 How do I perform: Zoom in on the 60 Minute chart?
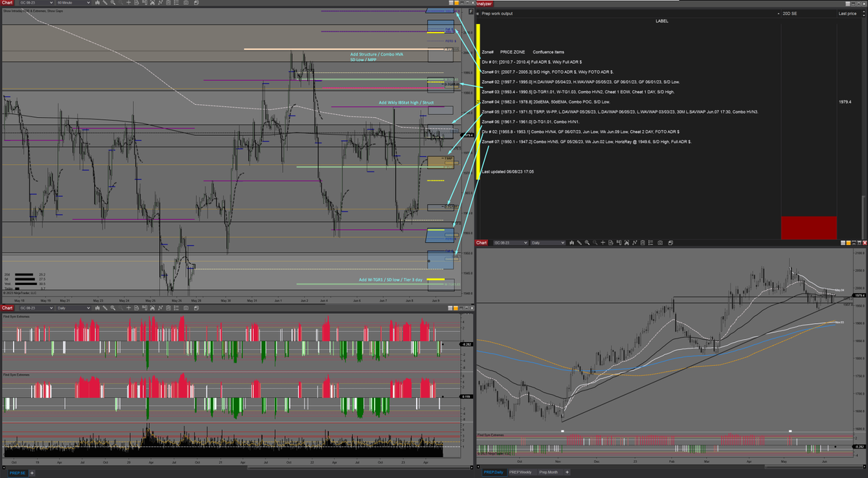coord(113,4)
